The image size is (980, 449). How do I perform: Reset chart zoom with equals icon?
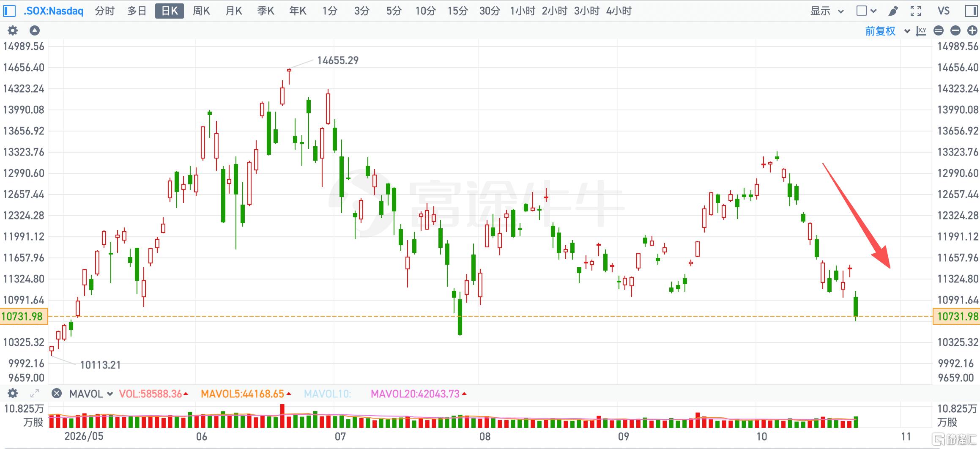[x=939, y=30]
